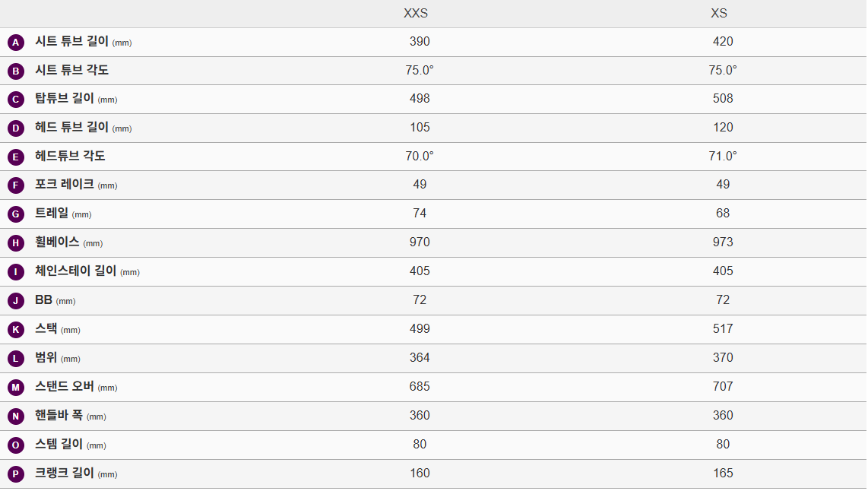Image resolution: width=868 pixels, height=491 pixels.
Task: Select the XXS wheelbase value 970
Action: click(420, 242)
